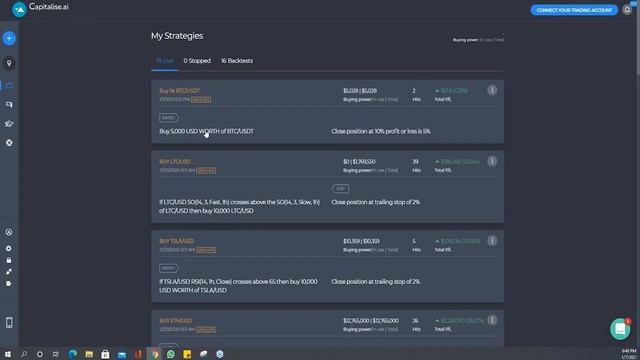Click LTC/USD buying power $0 value

(x=359, y=162)
